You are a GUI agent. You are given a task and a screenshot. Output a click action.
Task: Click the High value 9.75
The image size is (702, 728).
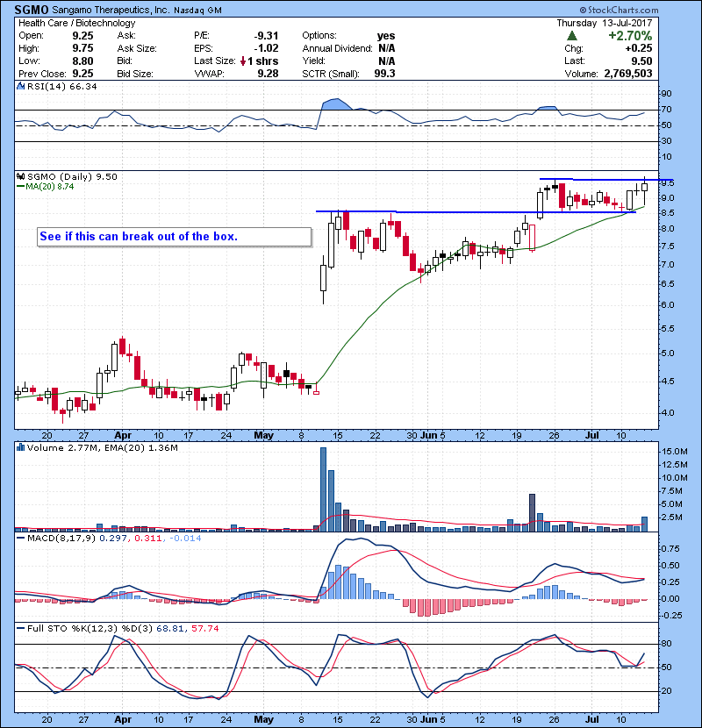click(82, 48)
